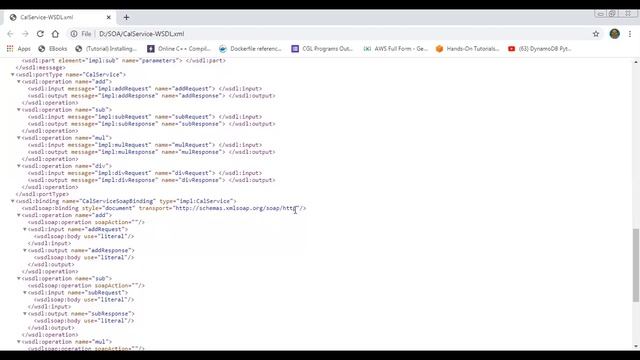This screenshot has width=640, height=360.
Task: Open the CGL Programs bookmark
Action: click(x=322, y=49)
